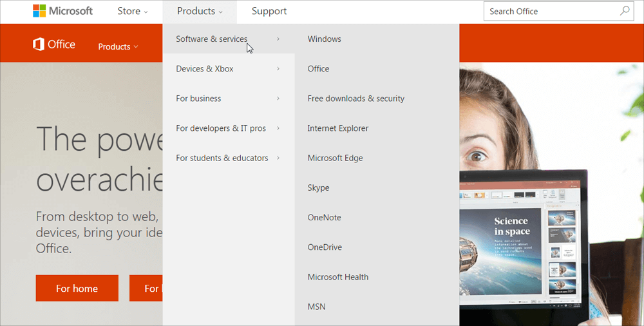
Task: Open the Store dropdown menu
Action: (132, 11)
